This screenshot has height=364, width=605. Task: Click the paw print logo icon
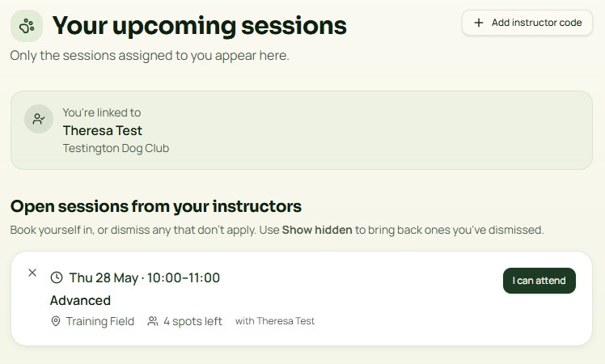27,26
